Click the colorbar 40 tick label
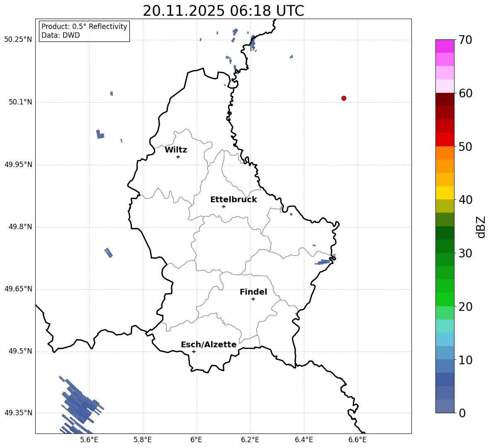The image size is (491, 448). coord(465,200)
